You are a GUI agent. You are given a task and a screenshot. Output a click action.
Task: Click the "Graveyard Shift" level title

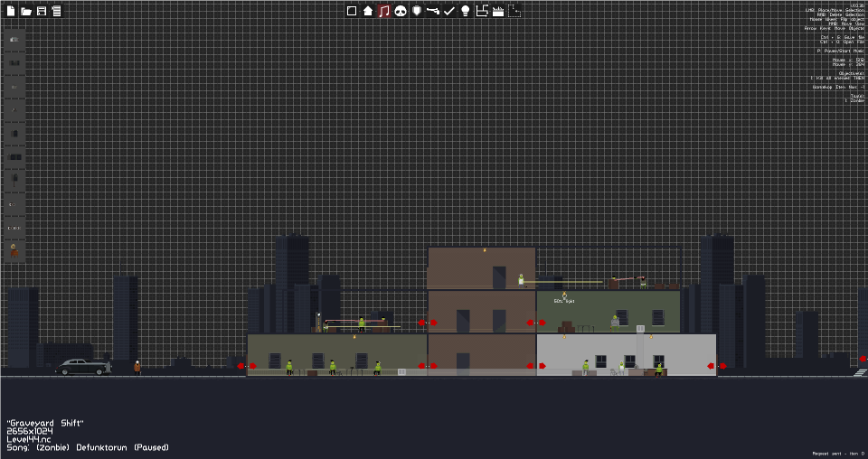coord(45,424)
